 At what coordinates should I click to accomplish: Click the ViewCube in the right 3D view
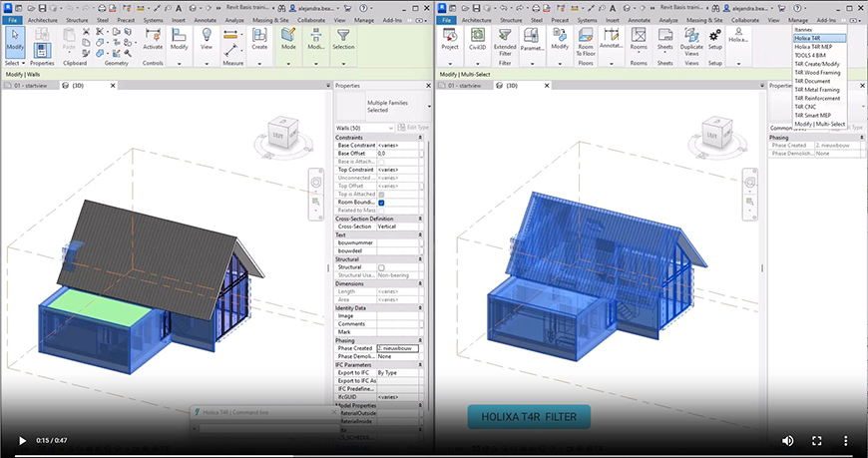point(717,134)
